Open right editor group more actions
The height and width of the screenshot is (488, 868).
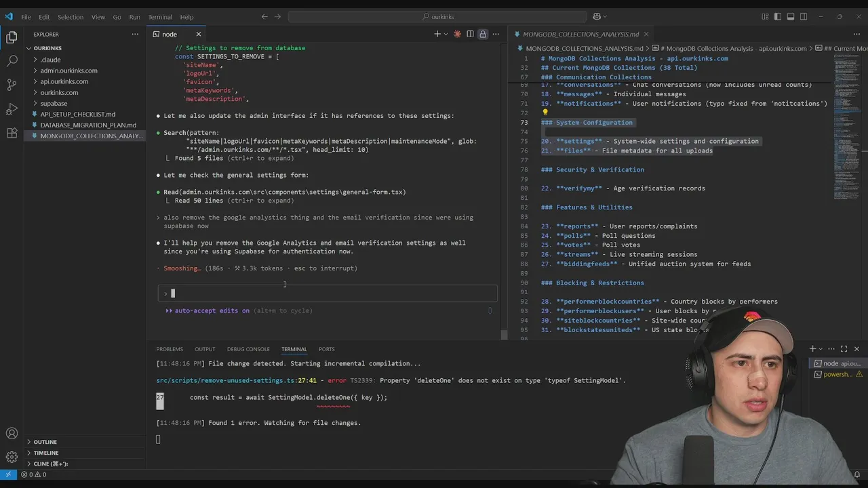(858, 34)
